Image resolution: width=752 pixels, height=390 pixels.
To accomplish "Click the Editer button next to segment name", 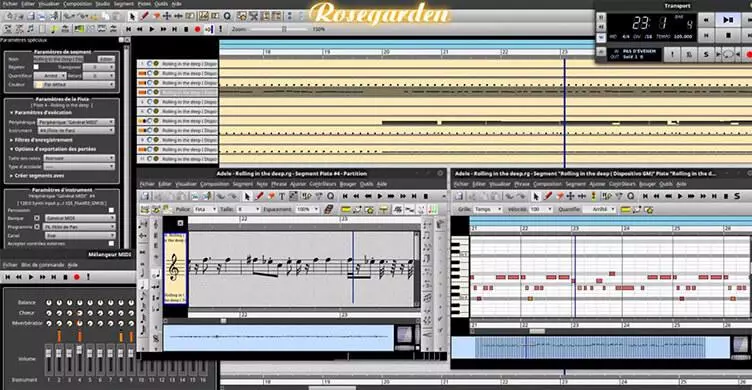I will [x=106, y=59].
